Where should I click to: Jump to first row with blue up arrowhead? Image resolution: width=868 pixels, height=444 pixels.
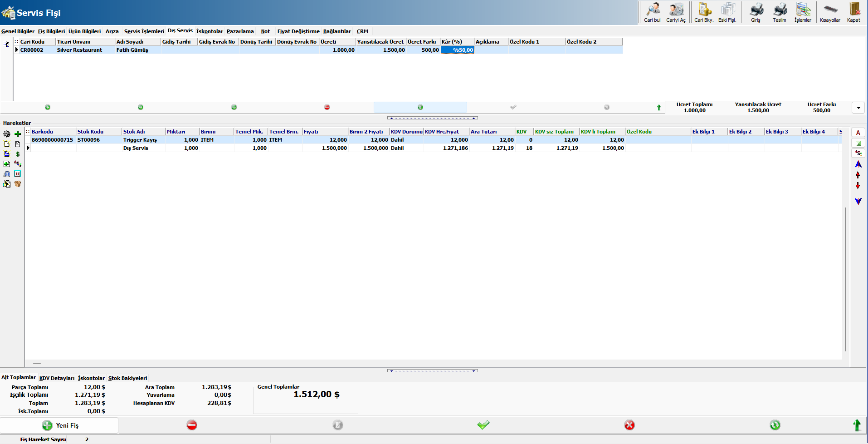pos(858,164)
